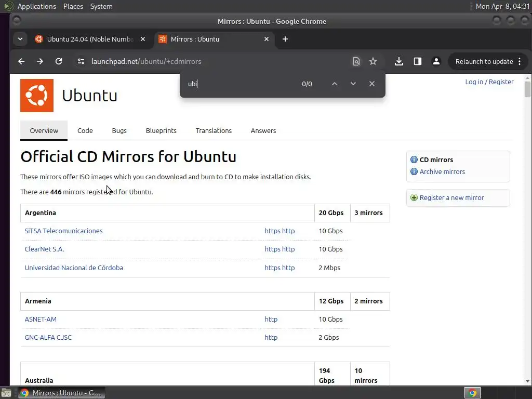The image size is (532, 399).
Task: Click the Armenia country heading
Action: click(38, 301)
